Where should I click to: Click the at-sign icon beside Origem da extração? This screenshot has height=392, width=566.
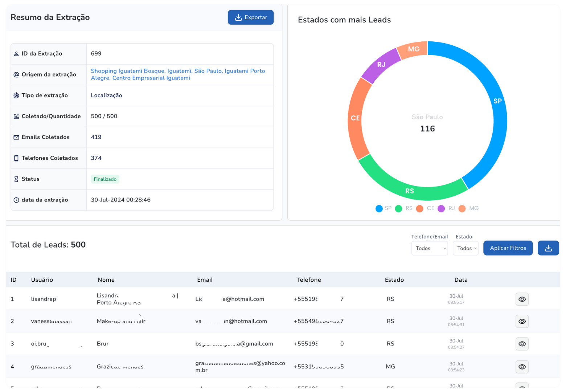tap(16, 75)
